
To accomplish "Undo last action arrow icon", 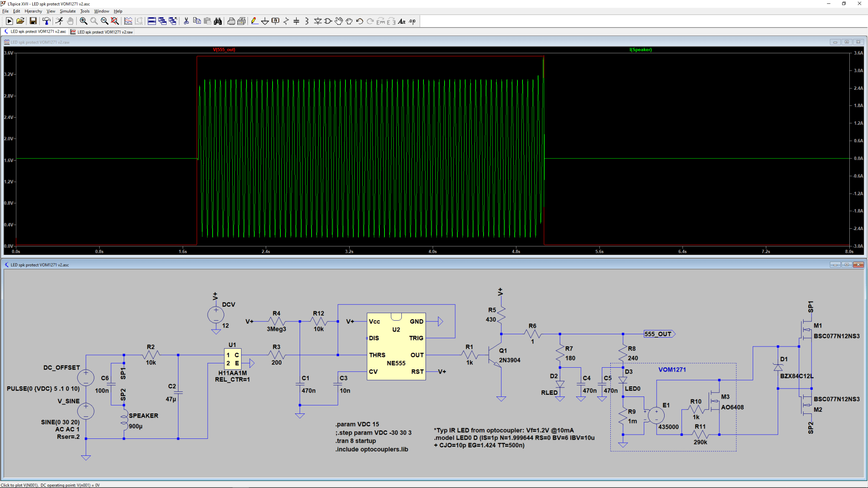I will (x=359, y=21).
